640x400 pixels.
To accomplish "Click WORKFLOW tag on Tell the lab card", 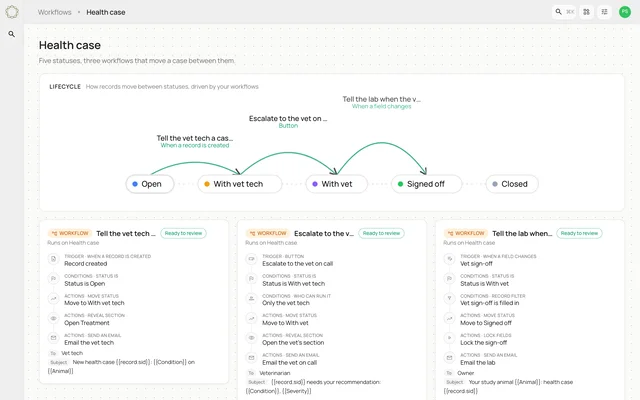I will click(x=466, y=233).
